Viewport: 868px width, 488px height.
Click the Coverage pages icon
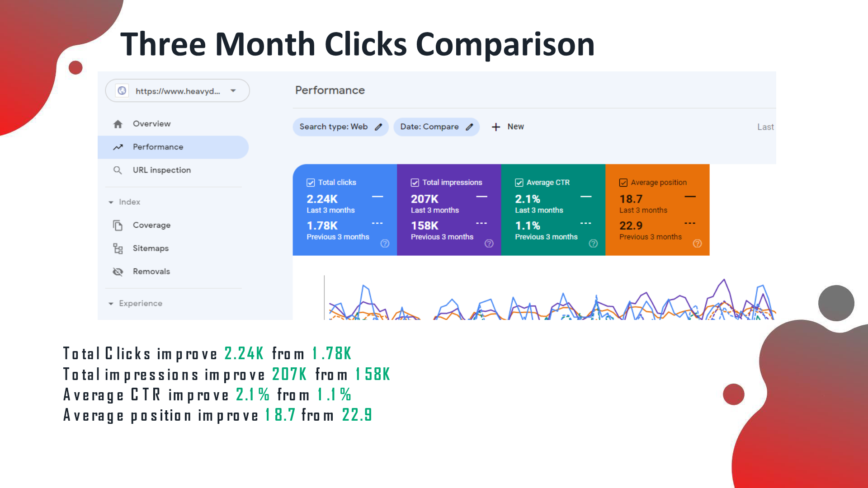point(118,225)
